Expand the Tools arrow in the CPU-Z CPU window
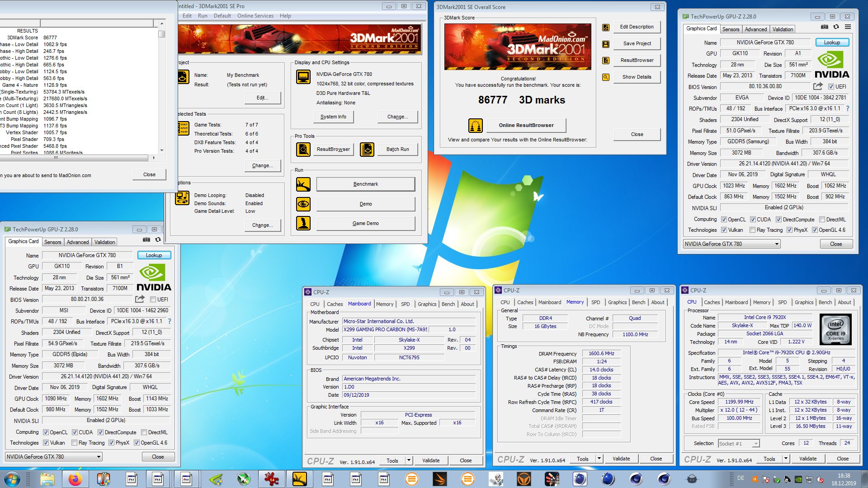Viewport: 868px width, 488px height. tap(786, 459)
